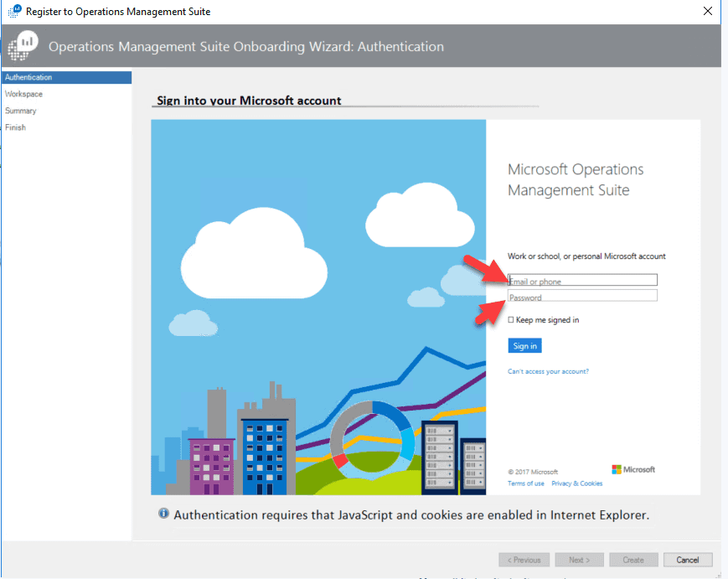Cancel the onboarding wizard
Image resolution: width=728 pixels, height=579 pixels.
coord(688,560)
